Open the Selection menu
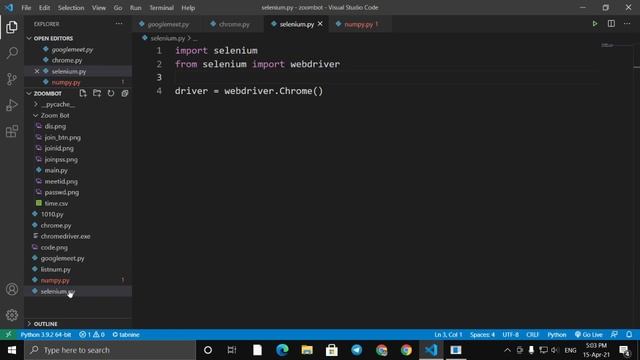This screenshot has height=360, width=640. 71,7
